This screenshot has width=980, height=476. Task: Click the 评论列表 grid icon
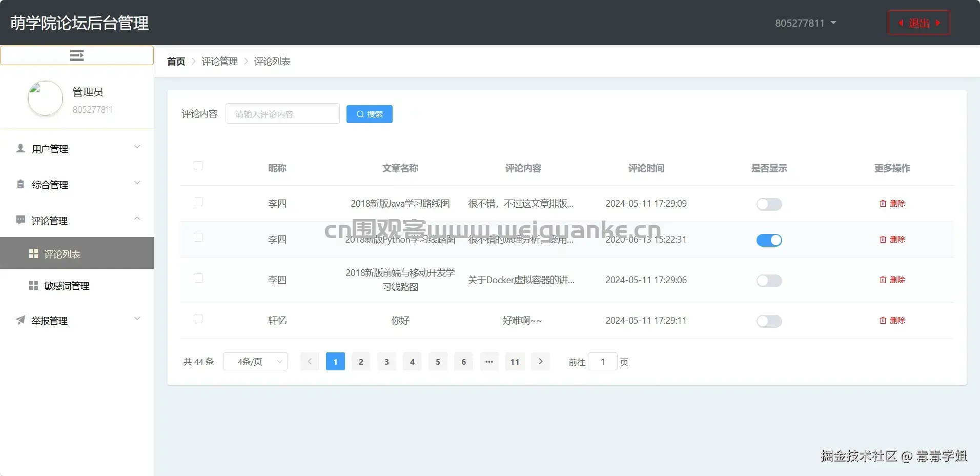tap(33, 253)
